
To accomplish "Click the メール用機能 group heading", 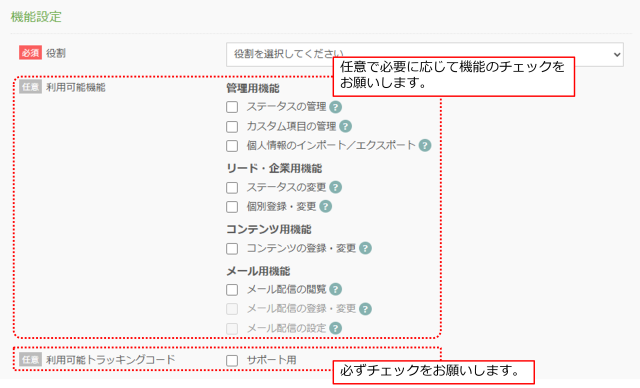I will [258, 271].
